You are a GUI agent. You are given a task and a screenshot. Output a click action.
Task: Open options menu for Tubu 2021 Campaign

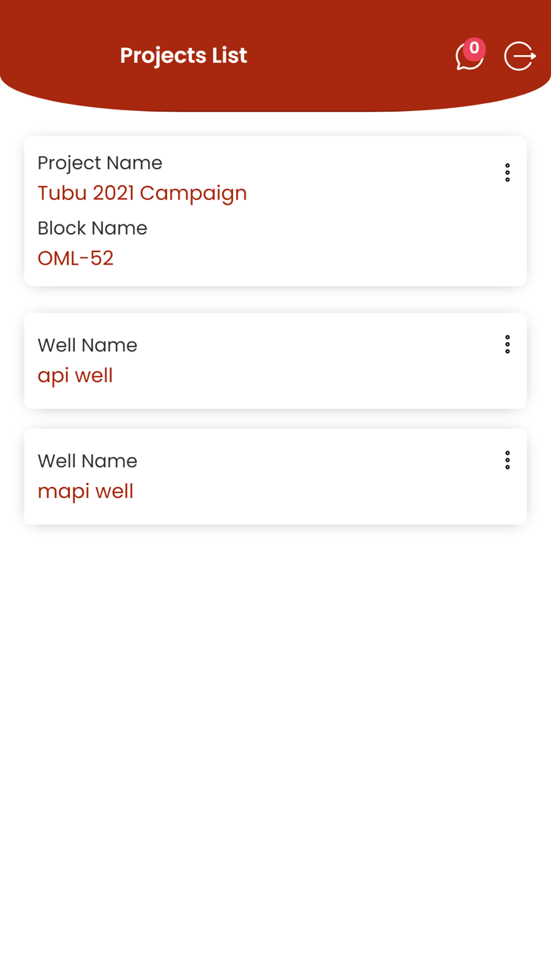point(508,173)
